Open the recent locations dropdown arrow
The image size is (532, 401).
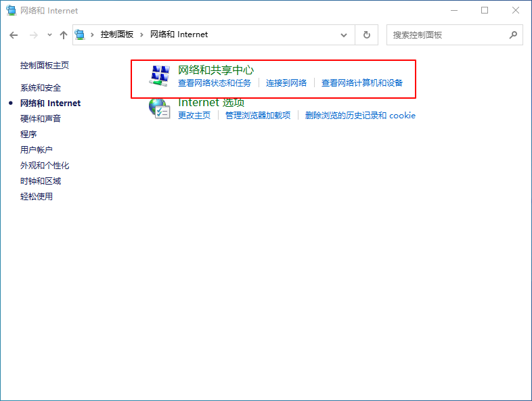49,34
